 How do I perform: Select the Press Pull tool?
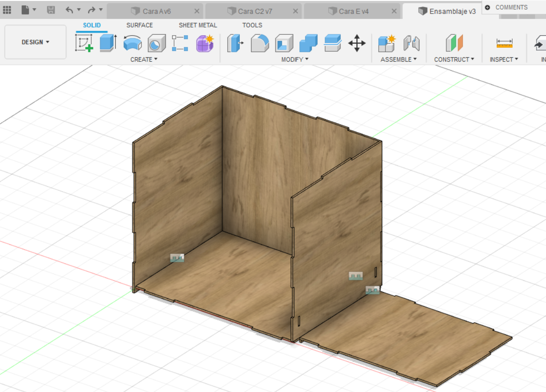pos(235,43)
